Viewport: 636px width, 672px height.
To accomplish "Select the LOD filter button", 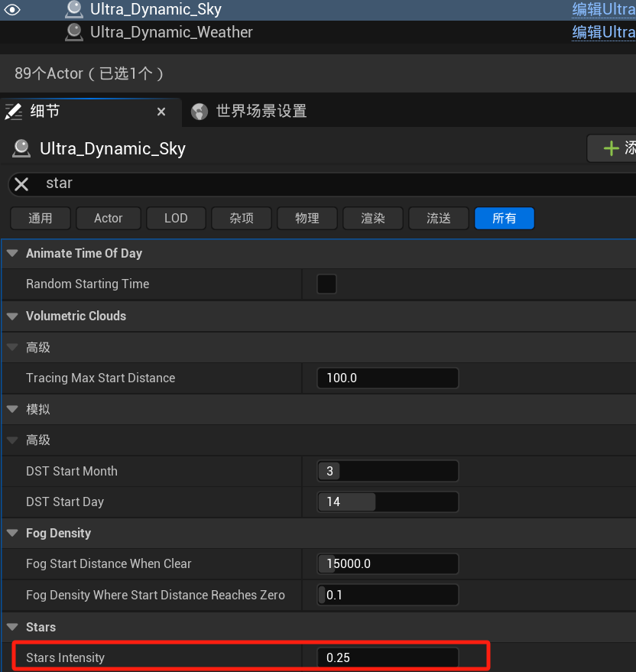I will tap(176, 219).
